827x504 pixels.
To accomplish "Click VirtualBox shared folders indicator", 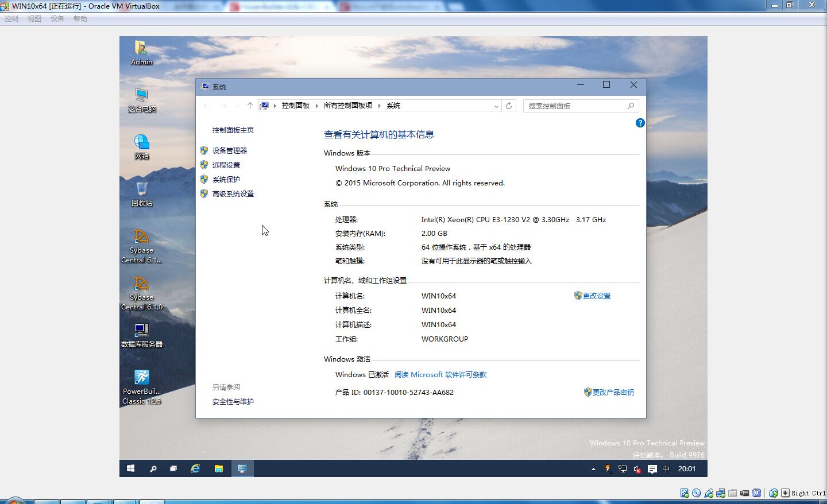I will coord(732,493).
